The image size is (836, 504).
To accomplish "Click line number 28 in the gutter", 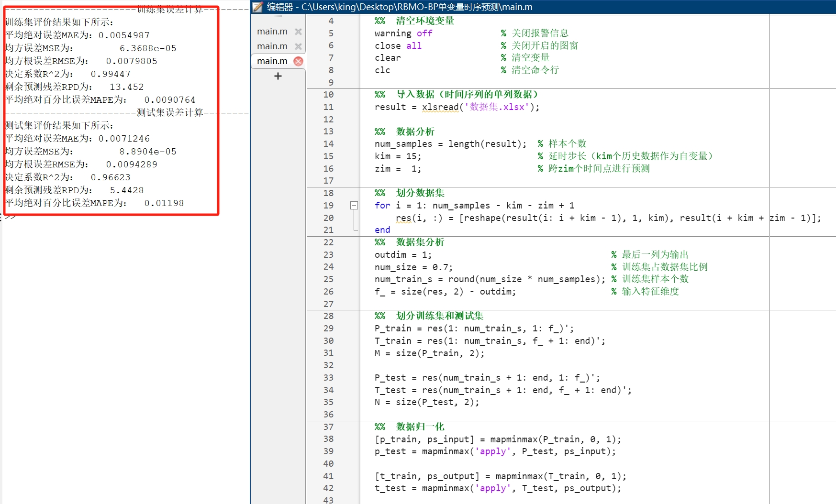I will 328,316.
